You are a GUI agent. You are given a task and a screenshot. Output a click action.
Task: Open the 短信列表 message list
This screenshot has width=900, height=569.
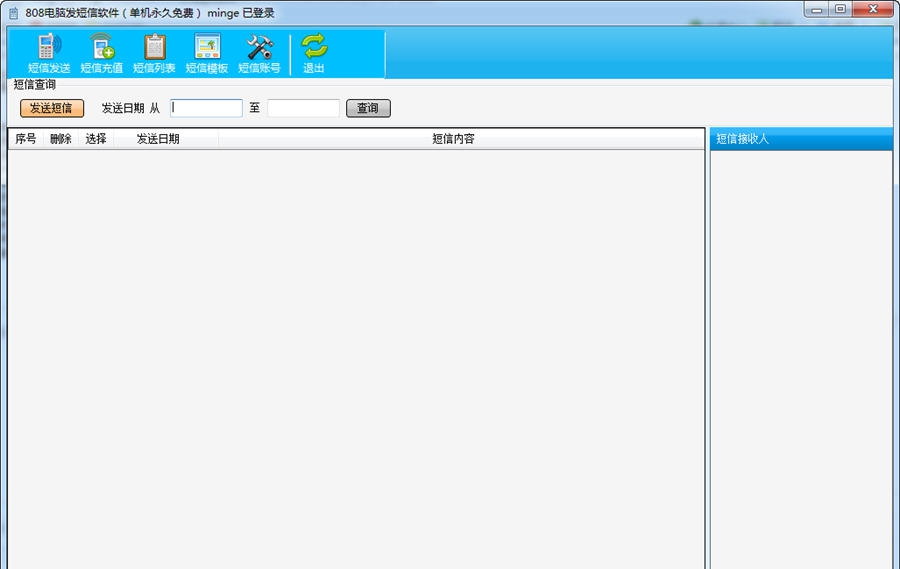coord(154,53)
